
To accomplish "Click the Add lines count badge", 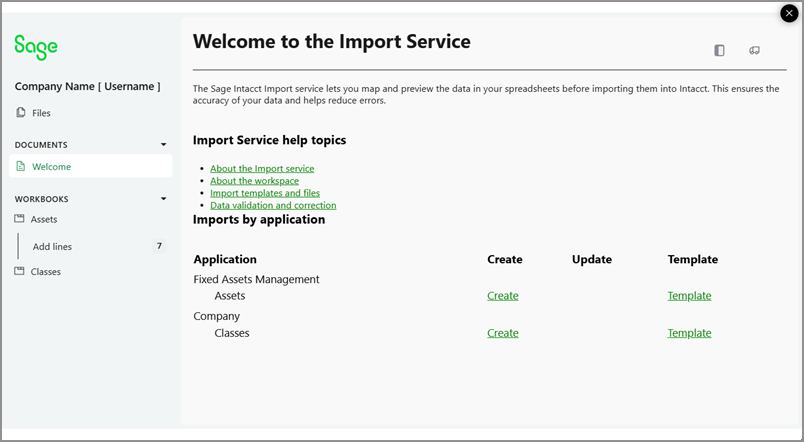I will click(x=158, y=246).
